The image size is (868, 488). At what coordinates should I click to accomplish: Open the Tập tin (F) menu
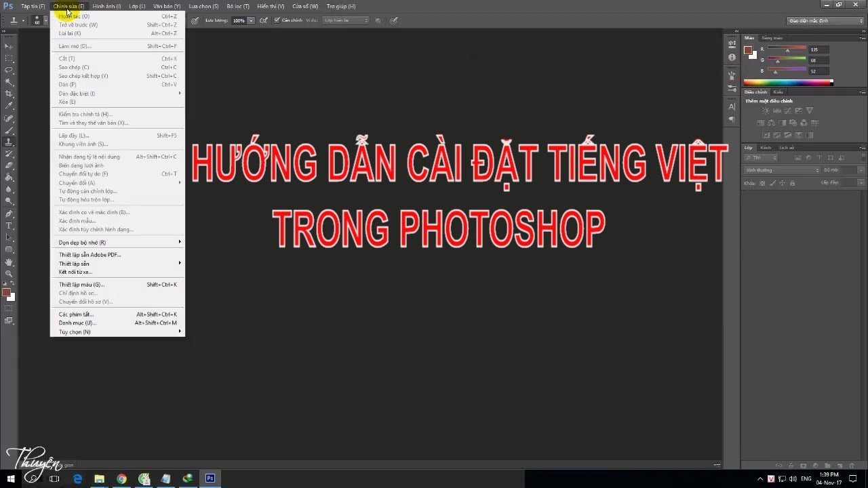pos(33,6)
